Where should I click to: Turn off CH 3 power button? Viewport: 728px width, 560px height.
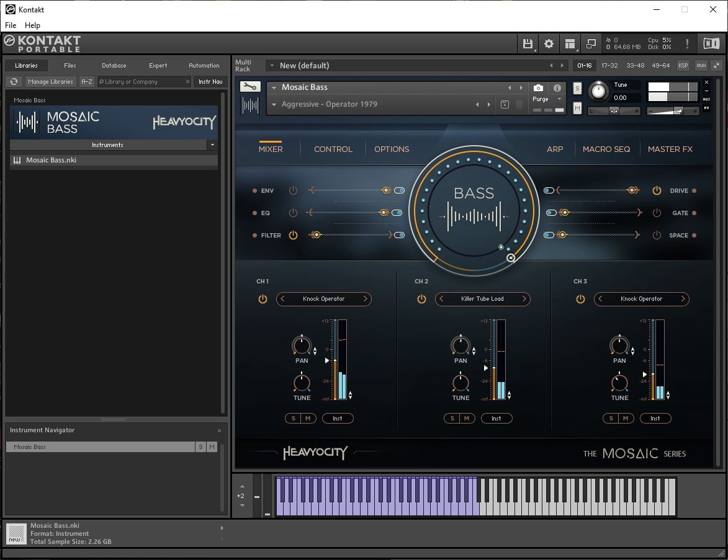click(580, 300)
